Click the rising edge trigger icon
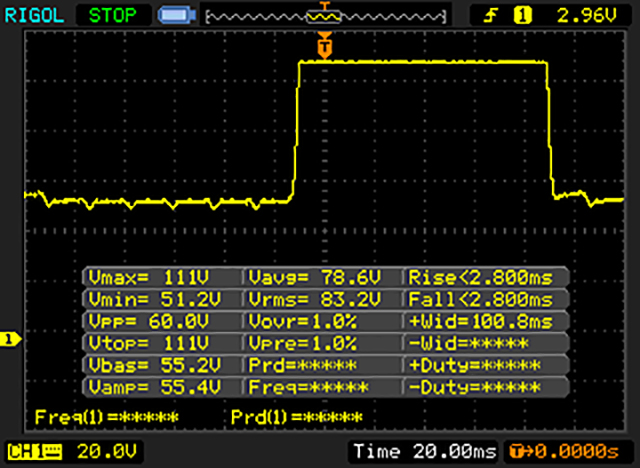 tap(490, 16)
